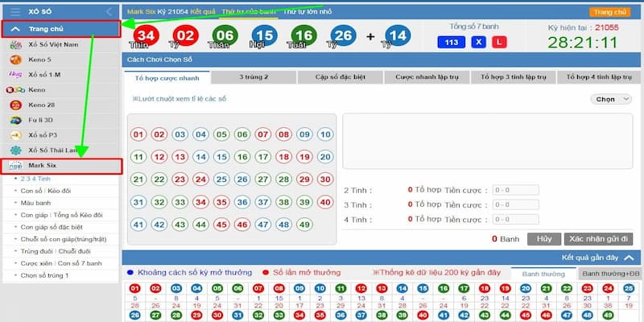Click the Mark Six sidebar icon
Viewport: 644px width, 322px height.
point(15,166)
